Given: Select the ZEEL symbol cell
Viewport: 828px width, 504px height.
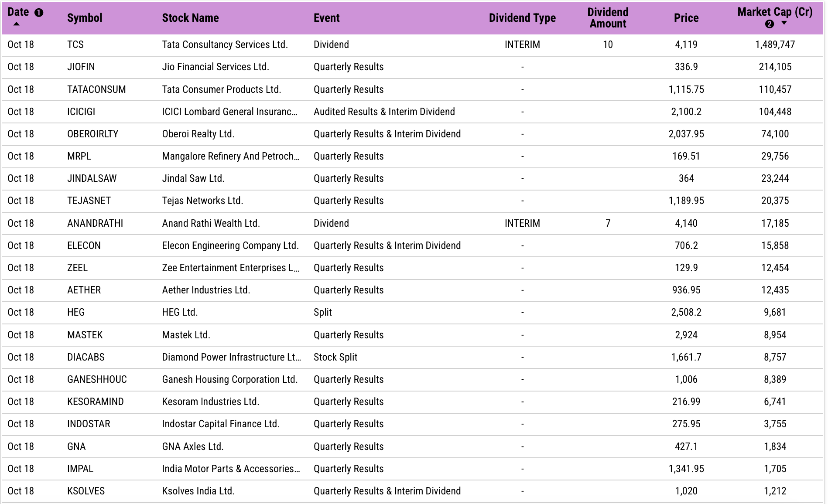Looking at the screenshot, I should (77, 268).
